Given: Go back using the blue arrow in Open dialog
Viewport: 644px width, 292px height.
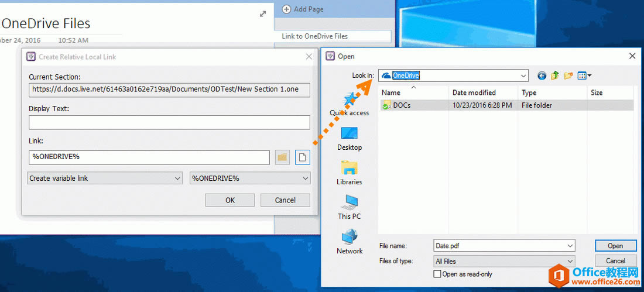Looking at the screenshot, I should coord(542,75).
